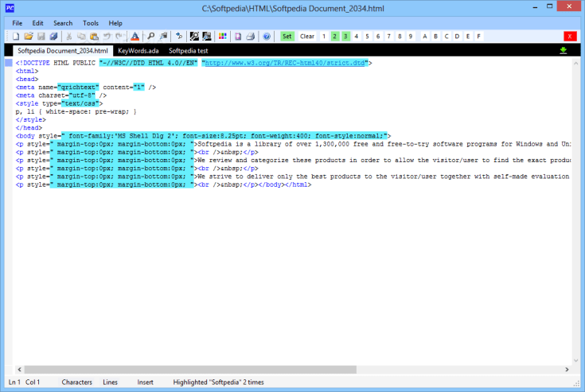Open the Search menu

(x=63, y=23)
